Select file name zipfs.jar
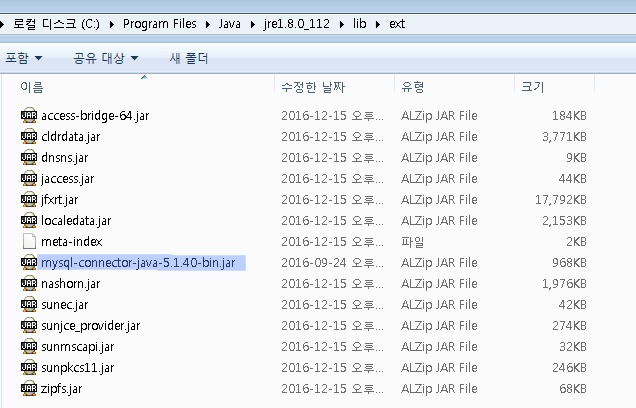This screenshot has height=408, width=636. (62, 389)
